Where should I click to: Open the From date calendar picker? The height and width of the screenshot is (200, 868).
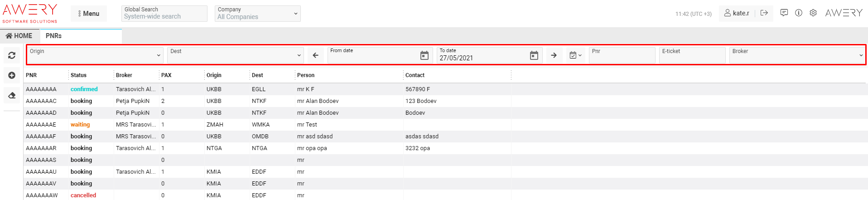pyautogui.click(x=424, y=55)
